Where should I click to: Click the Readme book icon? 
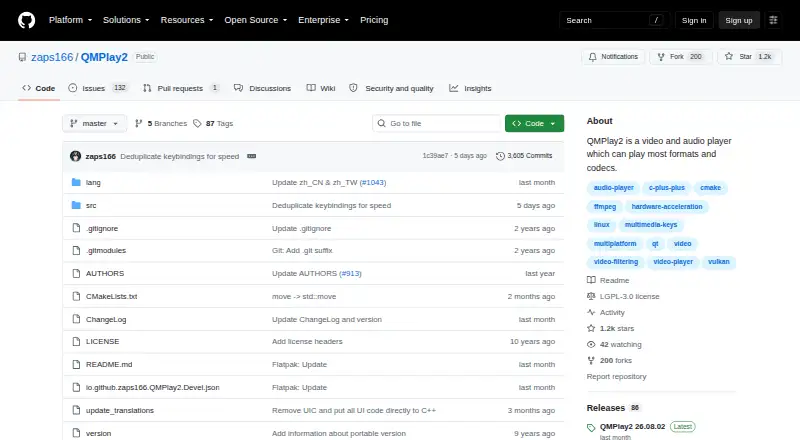(x=591, y=280)
